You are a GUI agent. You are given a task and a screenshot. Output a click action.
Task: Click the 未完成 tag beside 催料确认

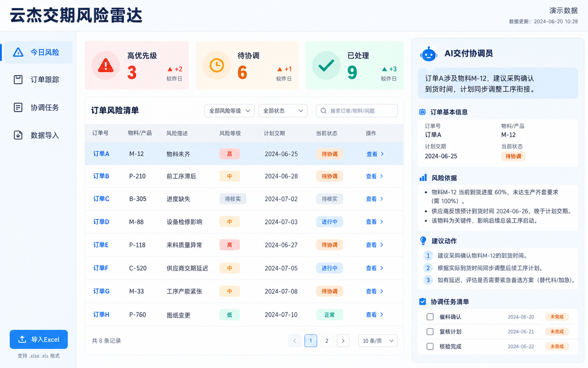(x=557, y=317)
